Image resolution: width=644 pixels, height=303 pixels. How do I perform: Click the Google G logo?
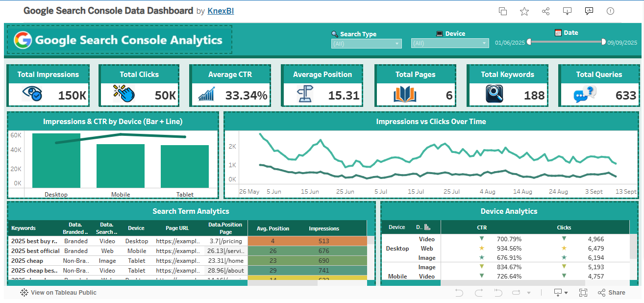click(23, 40)
